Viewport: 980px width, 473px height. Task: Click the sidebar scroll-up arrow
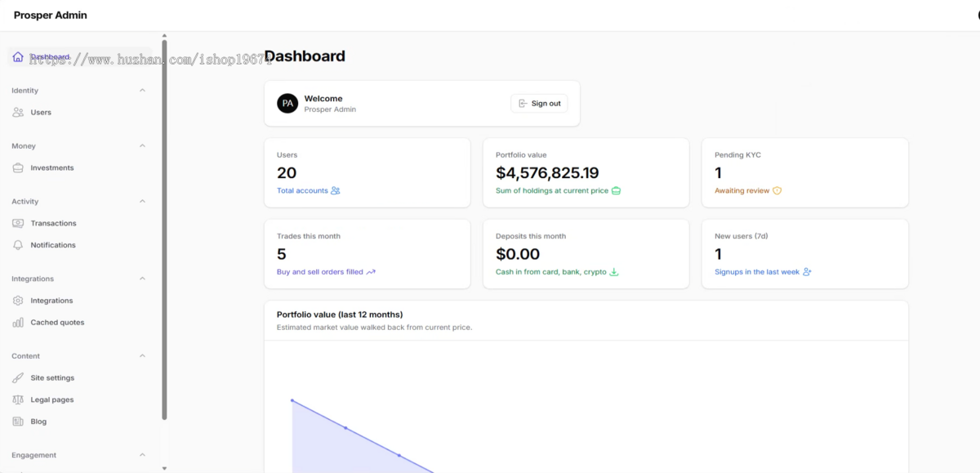coord(164,36)
